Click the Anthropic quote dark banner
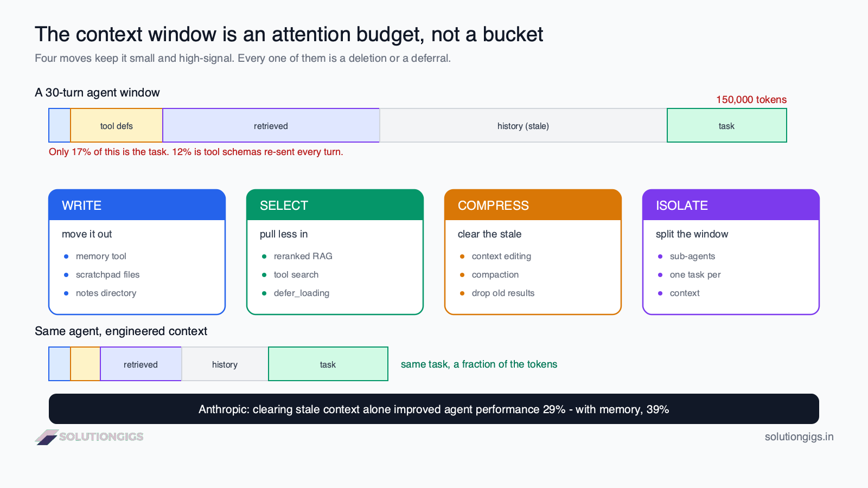 point(434,409)
